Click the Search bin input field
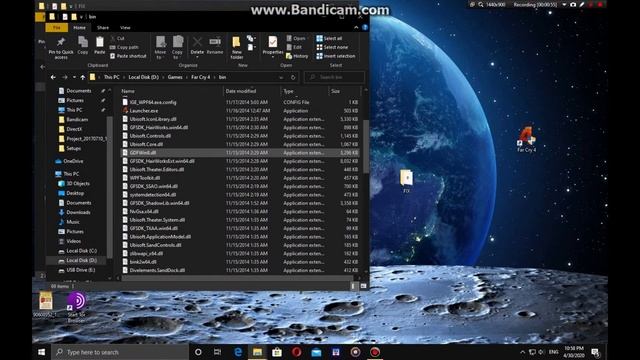 [x=335, y=77]
